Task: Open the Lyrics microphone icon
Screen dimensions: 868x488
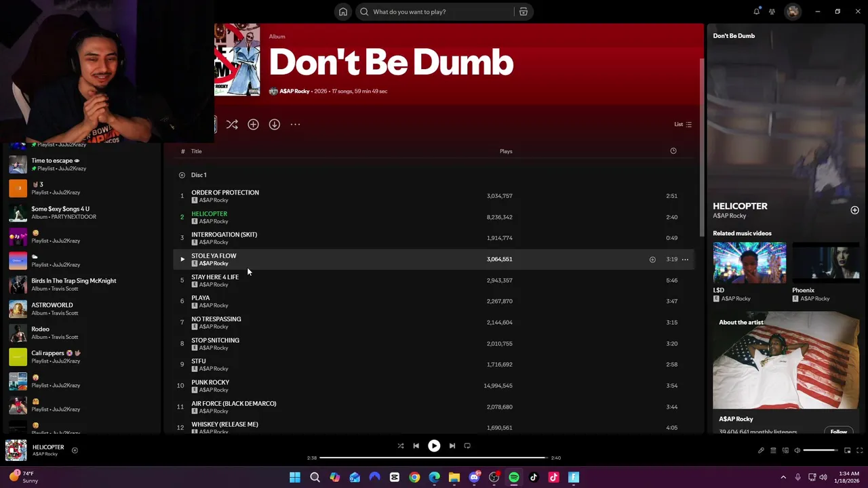Action: pos(761,450)
